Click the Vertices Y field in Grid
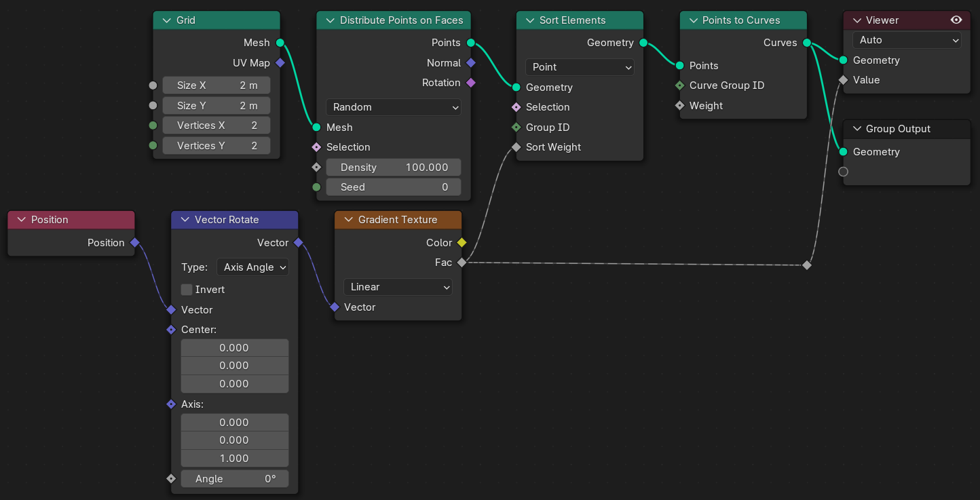 (x=216, y=146)
